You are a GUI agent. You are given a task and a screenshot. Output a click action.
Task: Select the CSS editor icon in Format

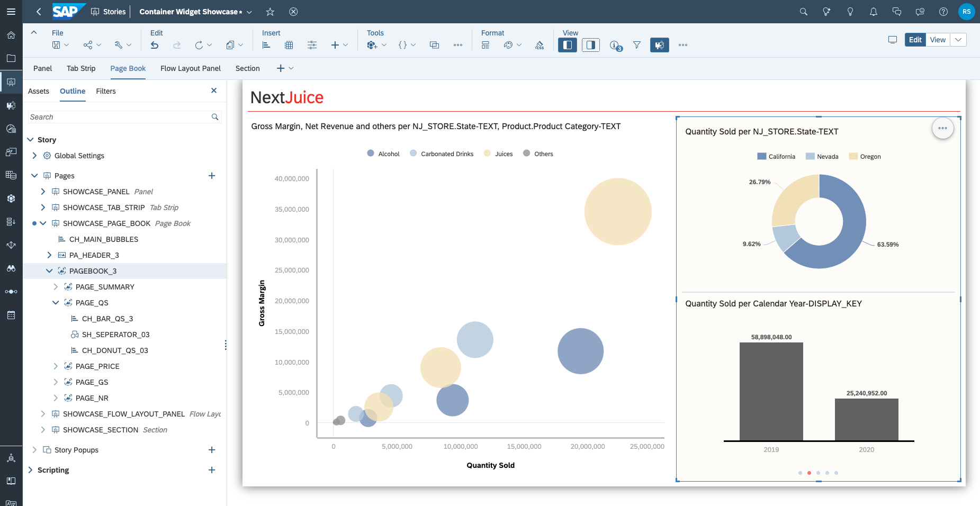point(540,46)
